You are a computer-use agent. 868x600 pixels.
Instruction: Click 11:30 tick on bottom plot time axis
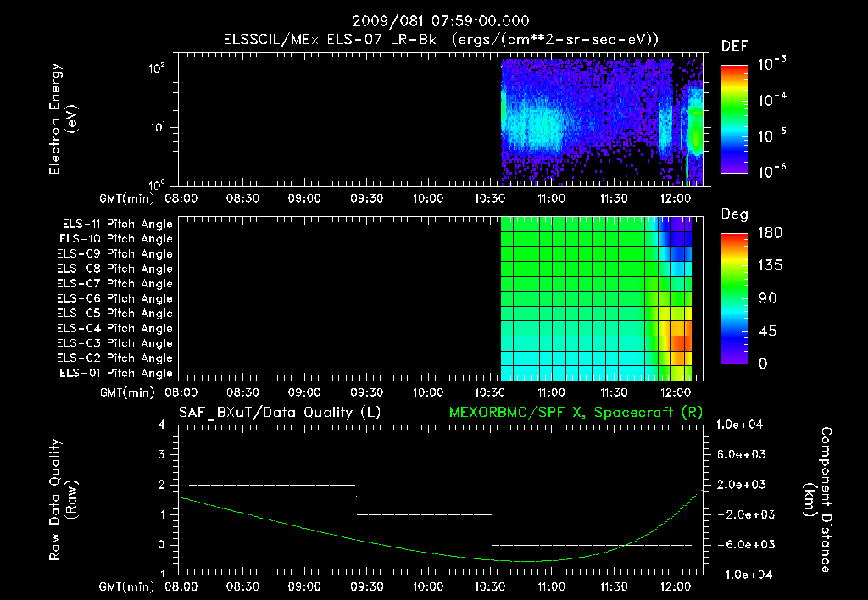coord(614,586)
